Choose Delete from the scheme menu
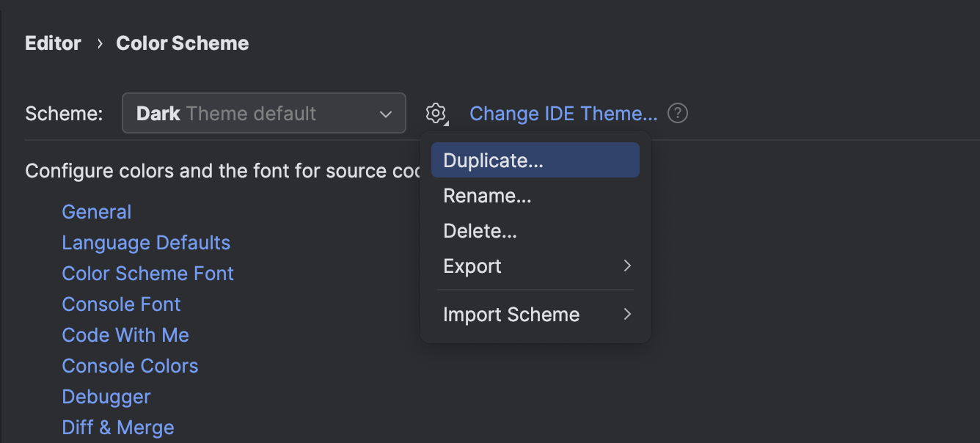Image resolution: width=980 pixels, height=443 pixels. coord(480,230)
